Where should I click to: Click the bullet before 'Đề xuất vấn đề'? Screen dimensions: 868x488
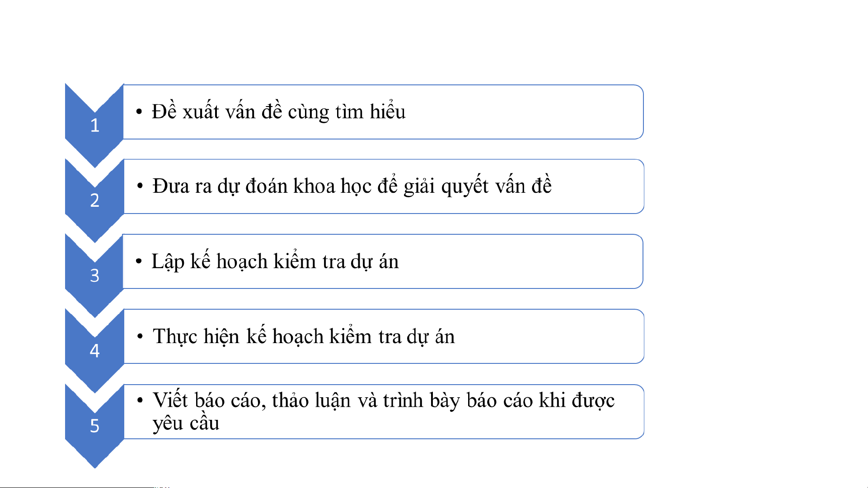(139, 111)
